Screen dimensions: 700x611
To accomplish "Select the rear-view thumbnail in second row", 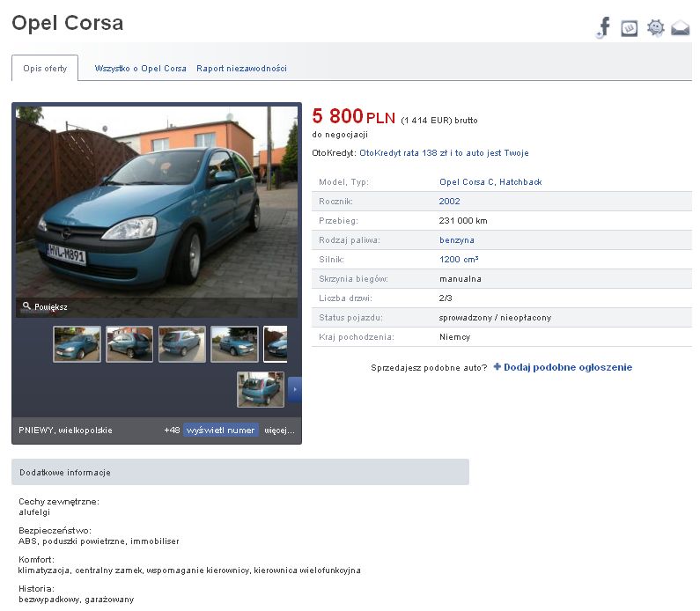I will (261, 390).
